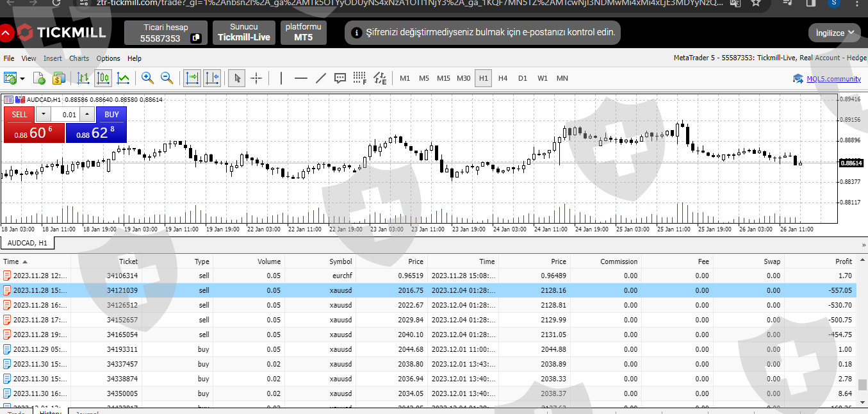Select the Fibonacci retracement tool
Viewport: 868px width, 414px height.
[359, 78]
